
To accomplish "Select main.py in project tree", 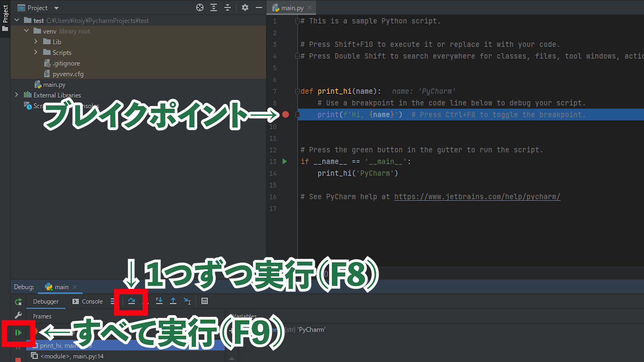I will (x=50, y=85).
